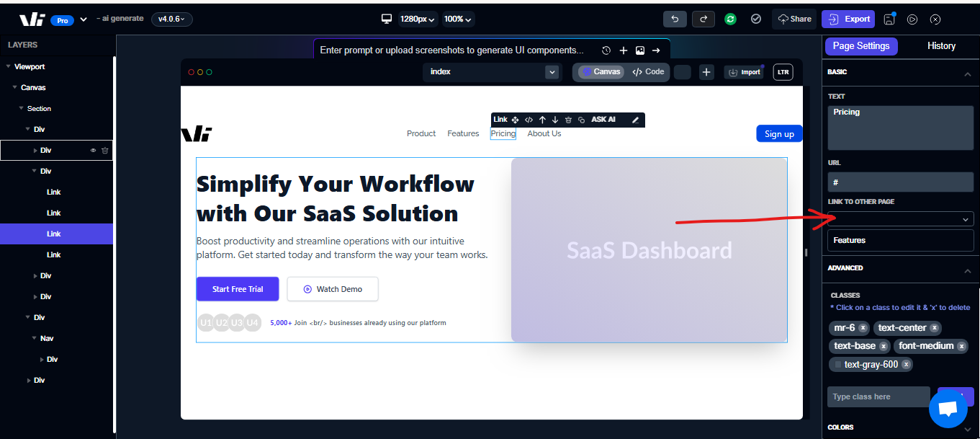
Task: Click the move handle in the Link toolbar
Action: 515,120
